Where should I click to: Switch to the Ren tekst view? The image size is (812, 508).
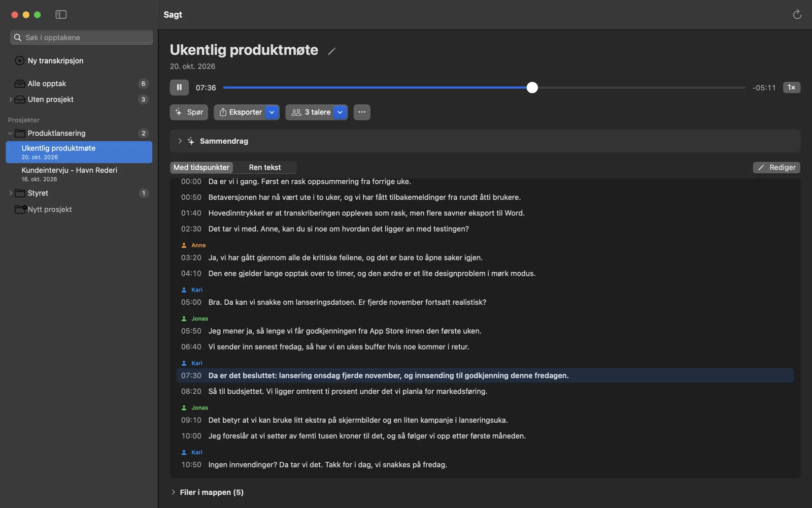pos(265,167)
